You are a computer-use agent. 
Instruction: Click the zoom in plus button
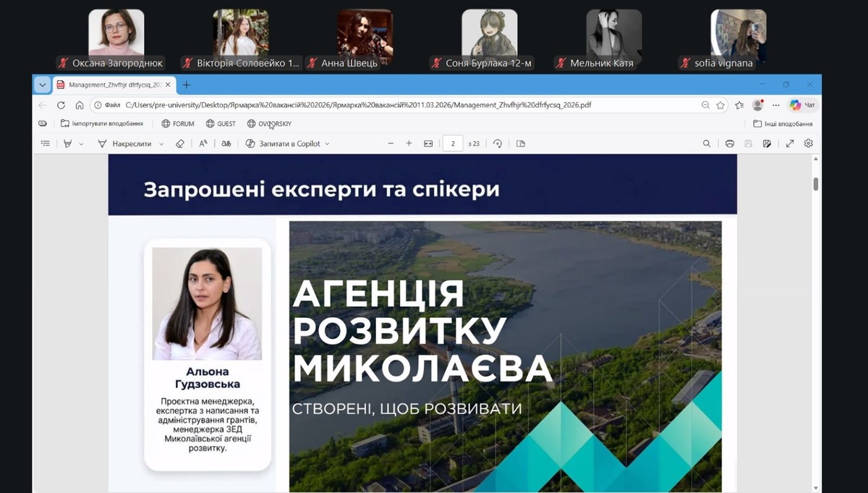point(409,143)
